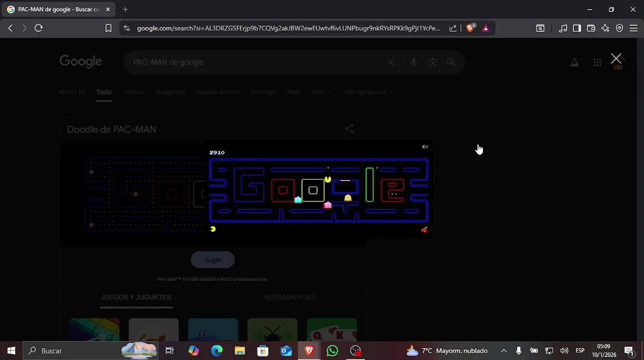Open Microsoft Edge from the taskbar

(216, 350)
